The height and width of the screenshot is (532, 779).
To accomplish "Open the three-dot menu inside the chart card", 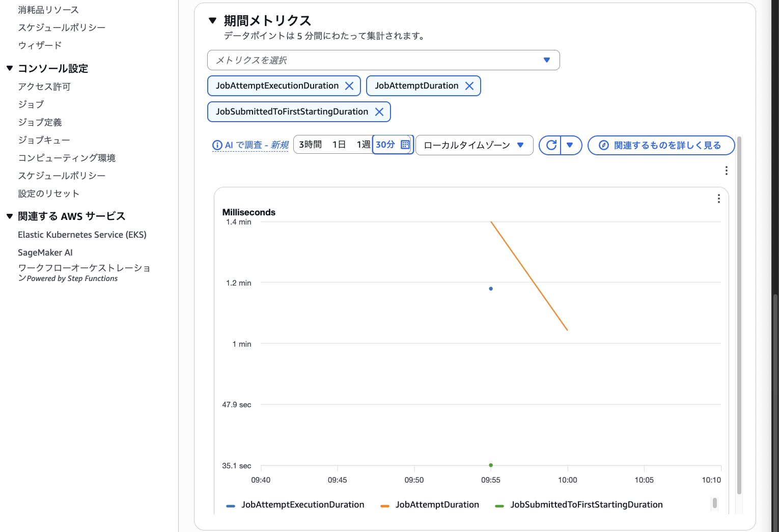I will point(719,199).
